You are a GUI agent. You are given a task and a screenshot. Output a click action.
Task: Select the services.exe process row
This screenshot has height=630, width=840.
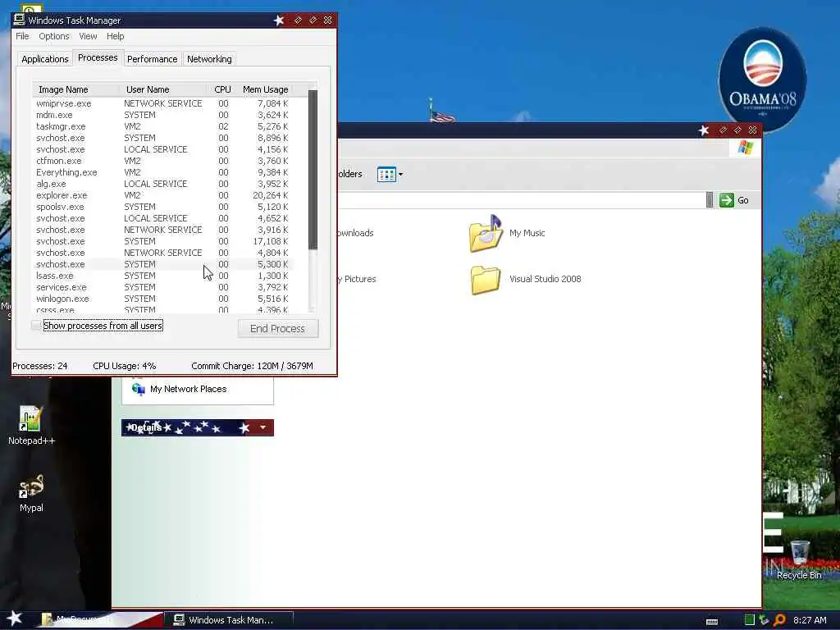point(162,287)
